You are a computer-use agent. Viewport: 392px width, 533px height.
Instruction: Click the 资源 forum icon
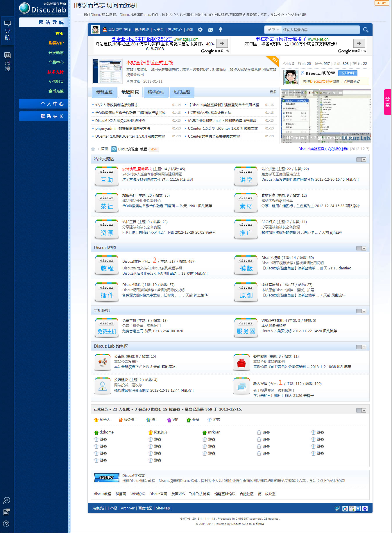(x=107, y=230)
